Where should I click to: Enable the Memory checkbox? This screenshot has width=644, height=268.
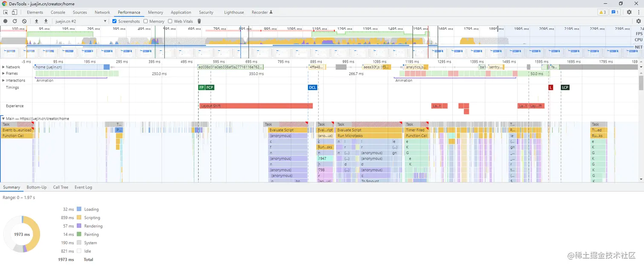point(146,21)
